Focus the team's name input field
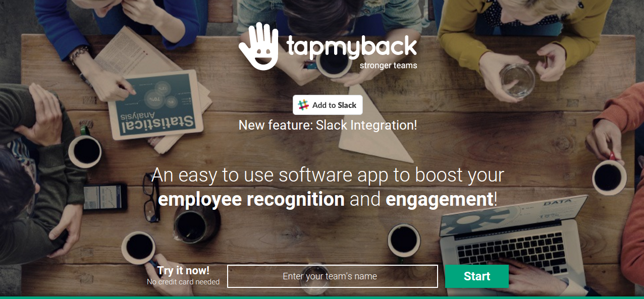644x299 pixels. [x=332, y=276]
